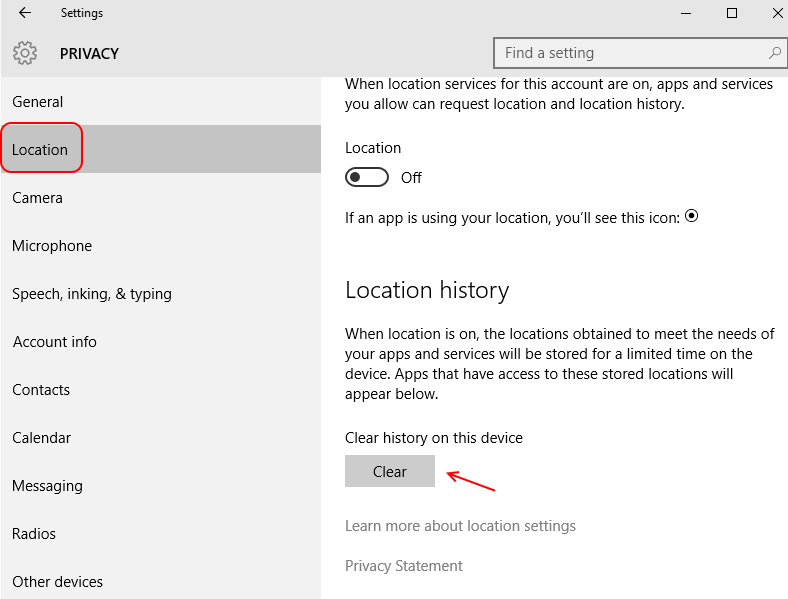Click the Location history heading
Viewport: 788px width, 599px height.
[x=427, y=290]
